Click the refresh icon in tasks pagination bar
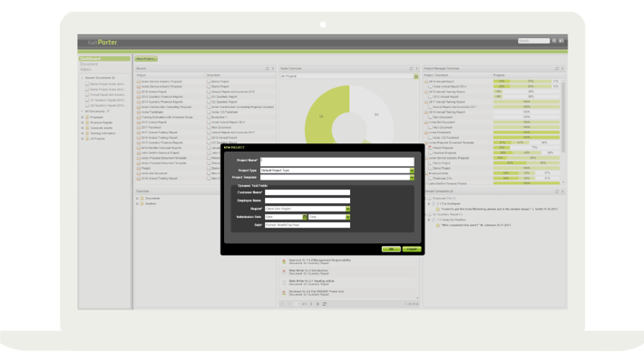The image size is (644, 362). click(x=325, y=304)
